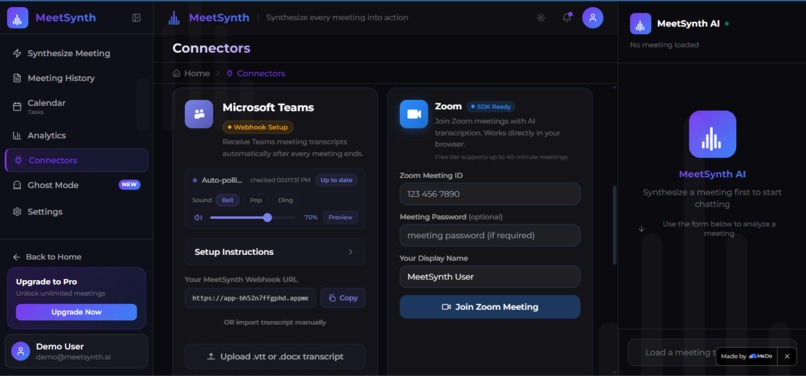Expand Setup Instructions
This screenshot has width=806, height=376.
pyautogui.click(x=275, y=252)
